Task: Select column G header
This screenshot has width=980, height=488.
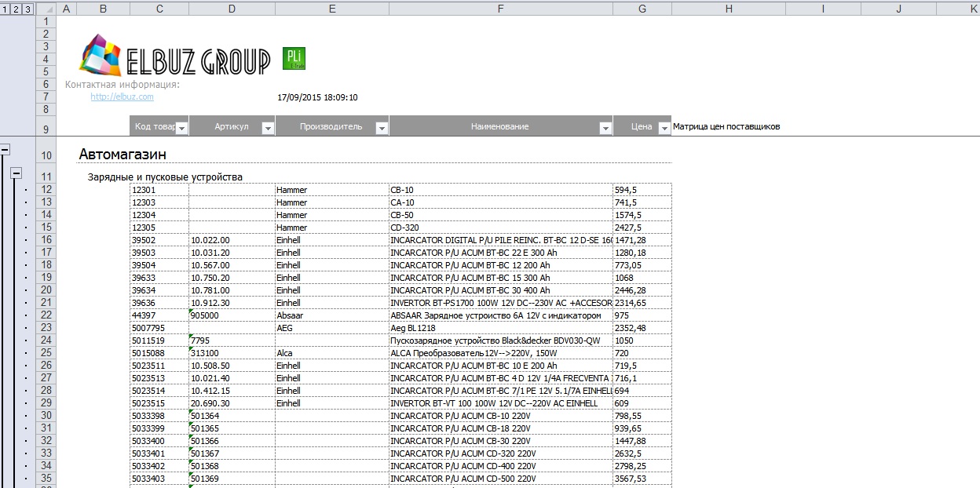Action: 642,8
